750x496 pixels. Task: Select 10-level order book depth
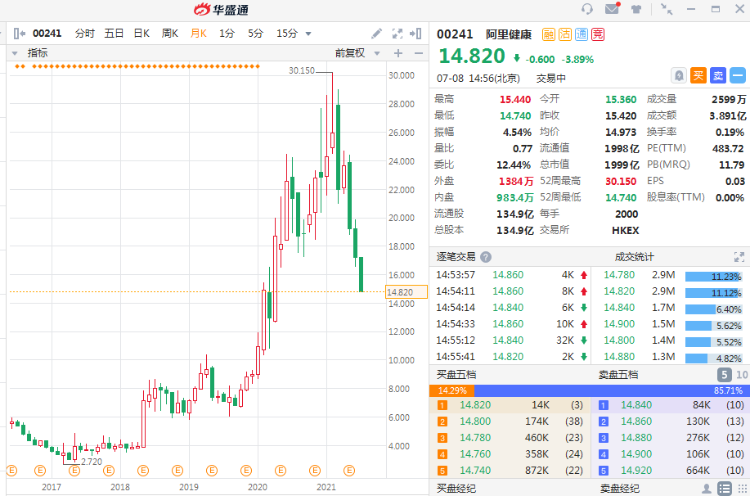click(x=742, y=375)
